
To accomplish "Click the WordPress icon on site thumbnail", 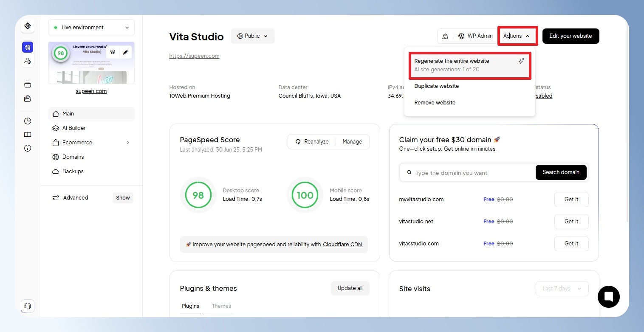I will point(113,52).
